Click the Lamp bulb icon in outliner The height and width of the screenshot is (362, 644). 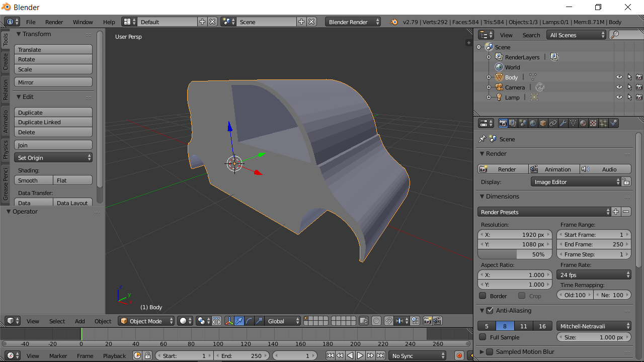[499, 97]
